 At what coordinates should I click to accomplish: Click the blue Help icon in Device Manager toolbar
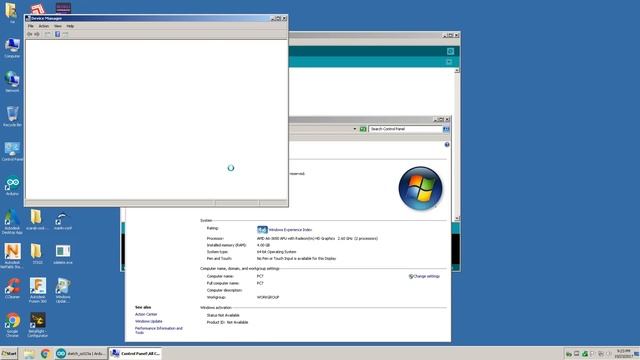[58, 34]
